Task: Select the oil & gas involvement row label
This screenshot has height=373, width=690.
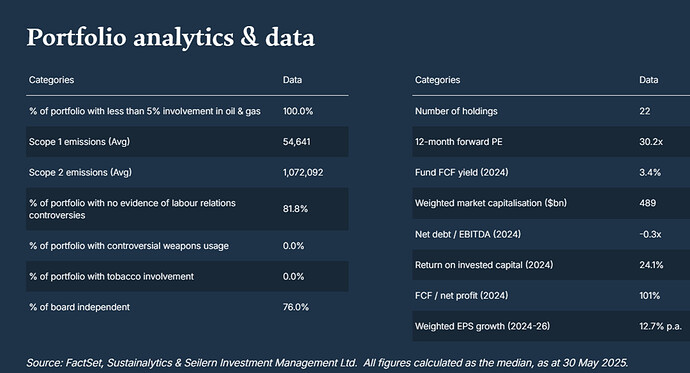Action: pyautogui.click(x=145, y=111)
